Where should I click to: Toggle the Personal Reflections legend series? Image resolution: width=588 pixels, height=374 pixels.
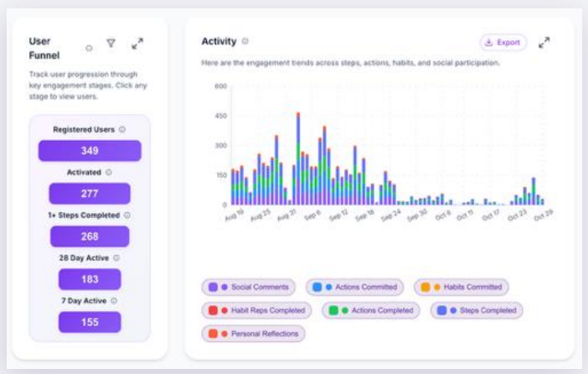[x=253, y=334]
